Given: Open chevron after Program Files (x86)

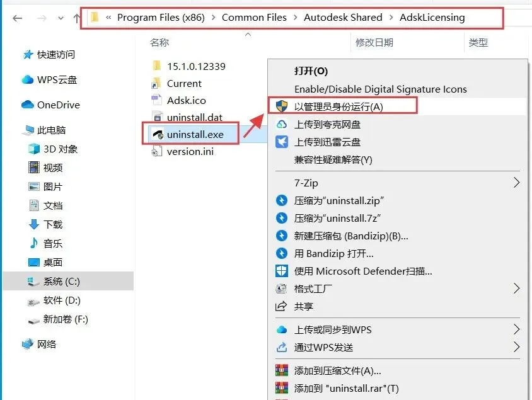Looking at the screenshot, I should [214, 17].
